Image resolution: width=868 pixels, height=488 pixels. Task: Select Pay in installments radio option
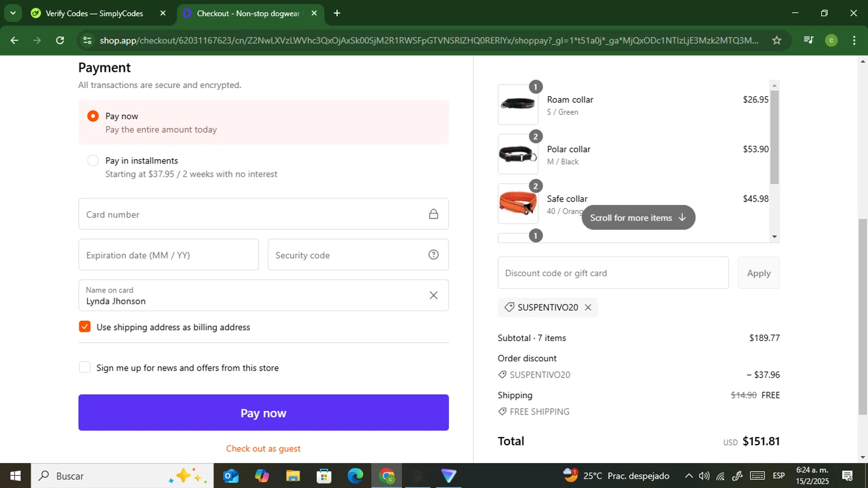93,160
